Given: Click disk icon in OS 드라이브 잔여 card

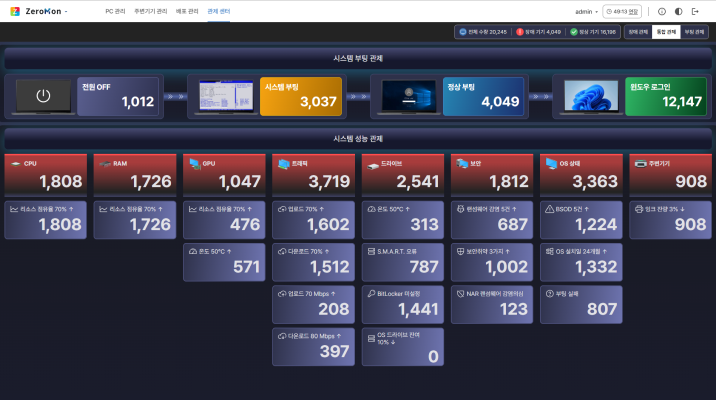Looking at the screenshot, I should [371, 338].
